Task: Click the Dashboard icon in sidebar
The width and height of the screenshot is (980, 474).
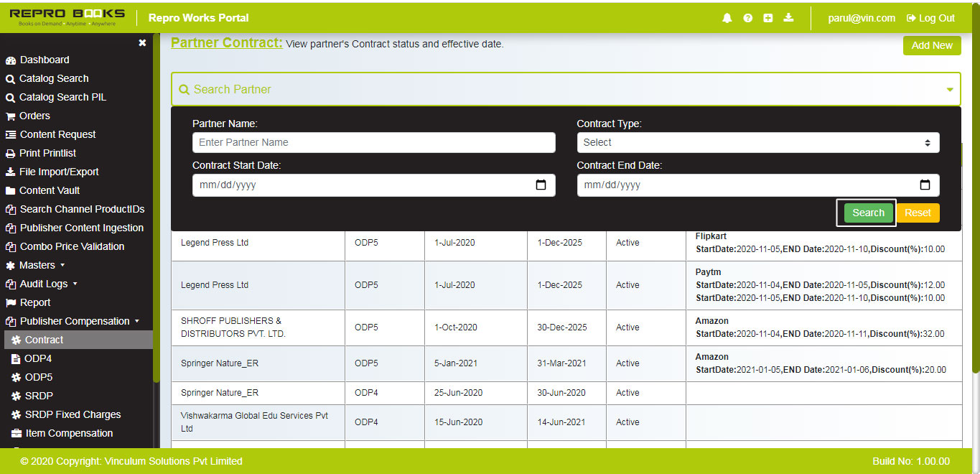Action: pyautogui.click(x=11, y=60)
